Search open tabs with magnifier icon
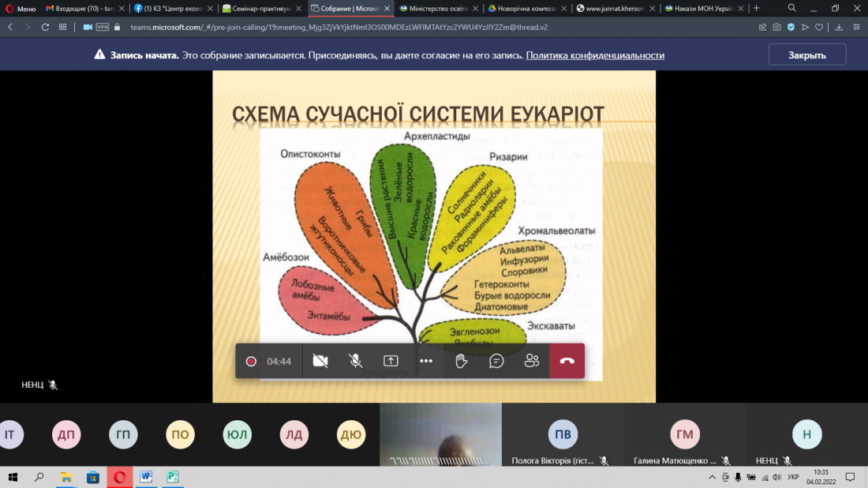The height and width of the screenshot is (488, 868). [792, 9]
